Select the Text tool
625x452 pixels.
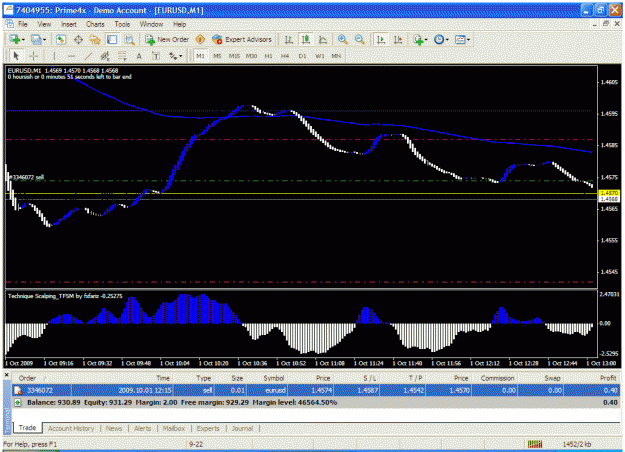139,56
